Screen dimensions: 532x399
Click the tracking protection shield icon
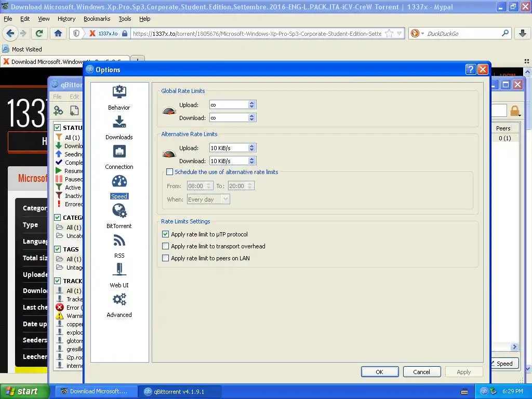tap(76, 33)
